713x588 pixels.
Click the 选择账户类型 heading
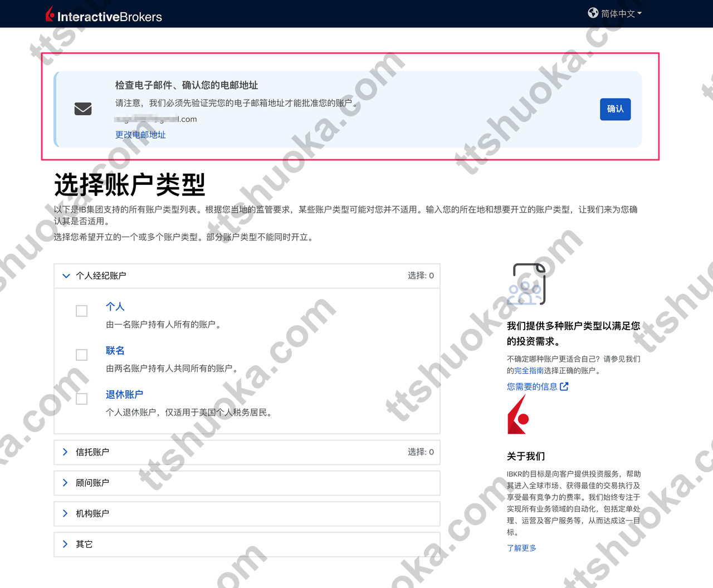point(130,184)
